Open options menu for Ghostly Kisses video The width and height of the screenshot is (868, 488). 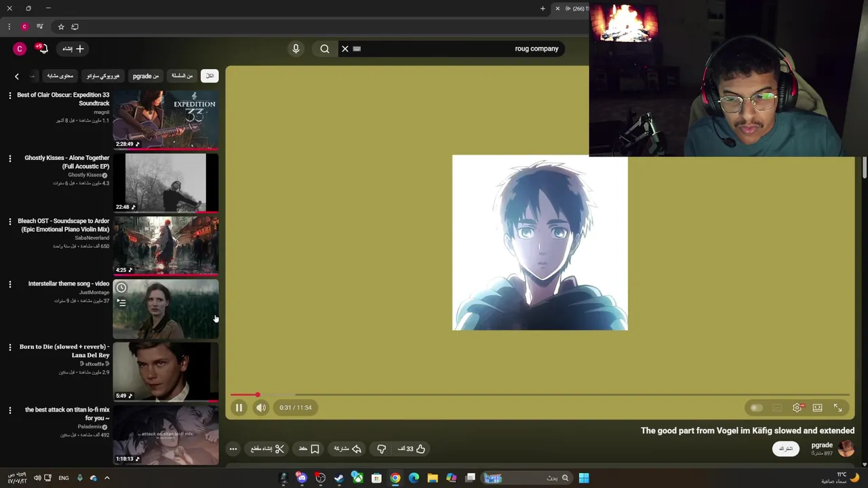pos(9,159)
